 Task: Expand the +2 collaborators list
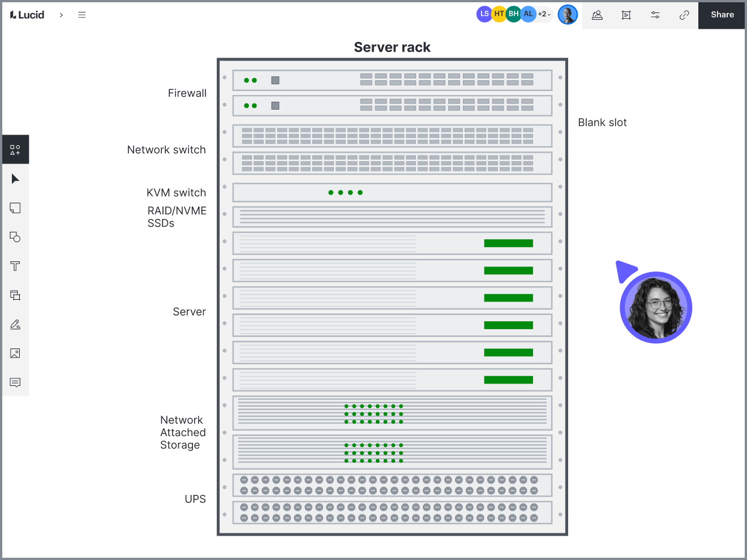(544, 14)
